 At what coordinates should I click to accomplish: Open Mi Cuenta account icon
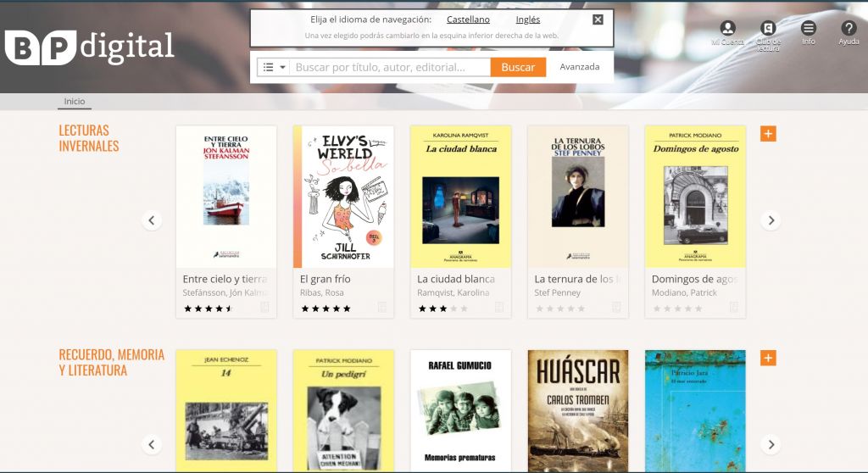(727, 29)
